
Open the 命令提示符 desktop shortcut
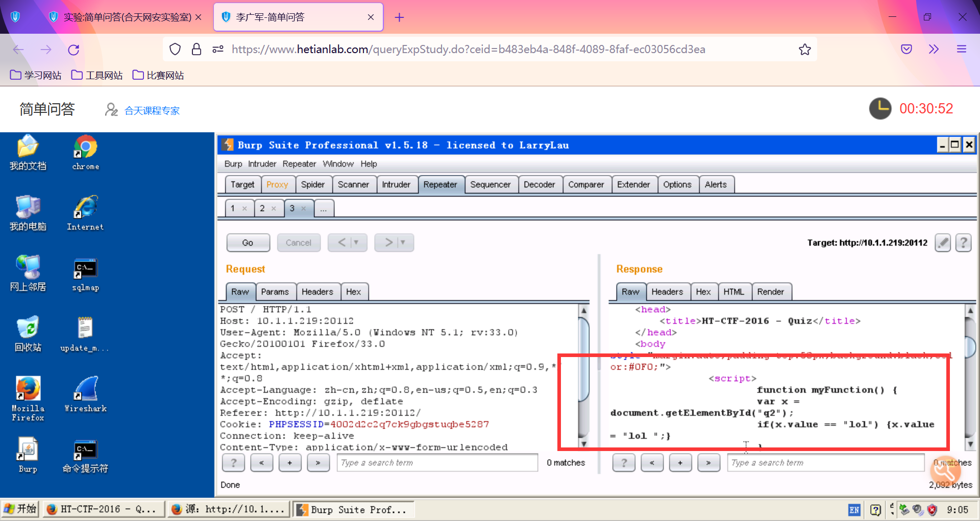click(85, 455)
